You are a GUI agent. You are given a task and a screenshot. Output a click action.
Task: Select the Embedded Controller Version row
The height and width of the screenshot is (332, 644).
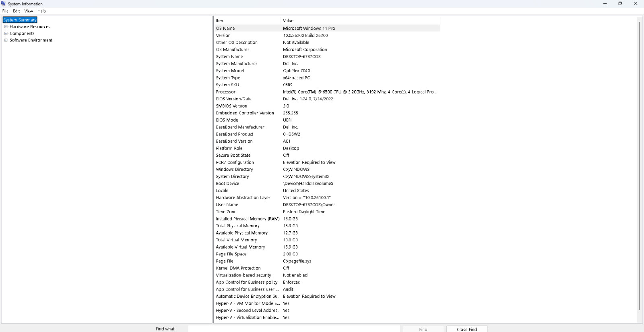coord(327,113)
